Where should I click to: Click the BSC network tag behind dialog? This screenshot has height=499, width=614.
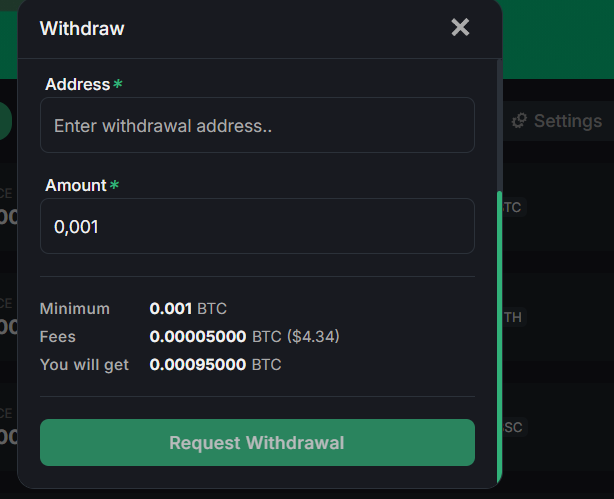click(x=512, y=427)
